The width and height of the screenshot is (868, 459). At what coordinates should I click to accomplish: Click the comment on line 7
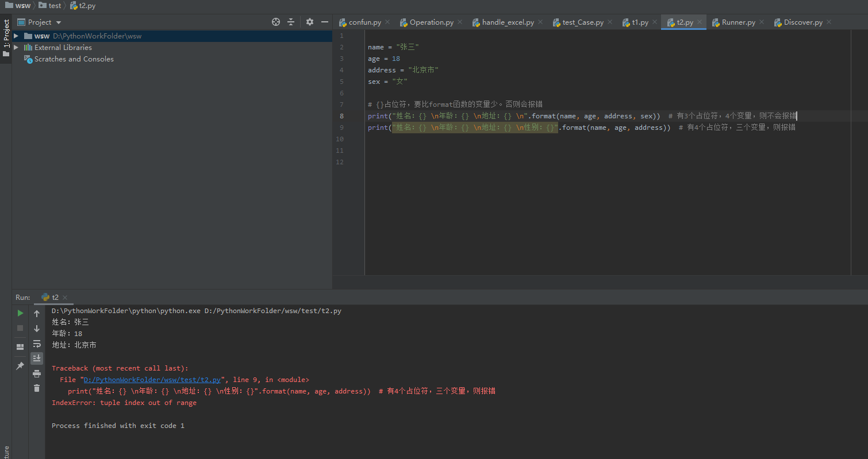click(x=455, y=105)
